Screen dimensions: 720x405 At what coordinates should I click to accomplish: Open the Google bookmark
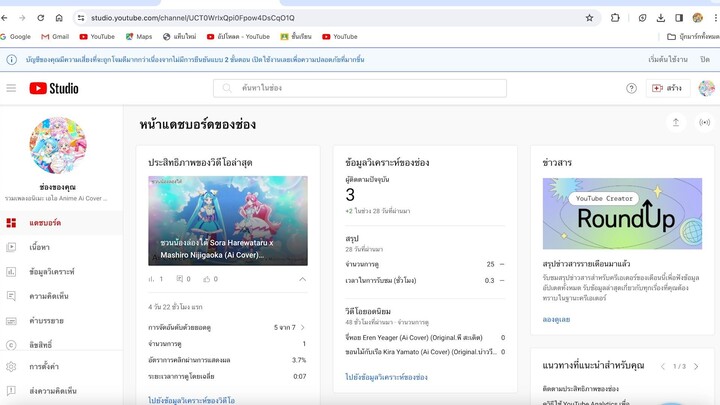[16, 36]
